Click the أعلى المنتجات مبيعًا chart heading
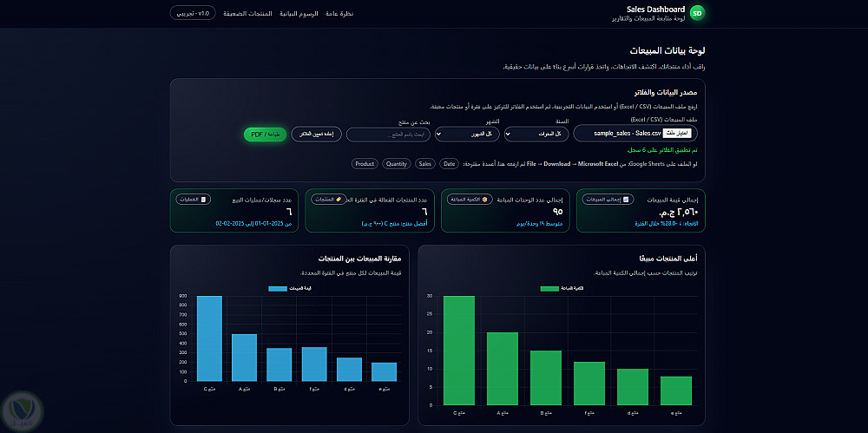 pyautogui.click(x=667, y=259)
